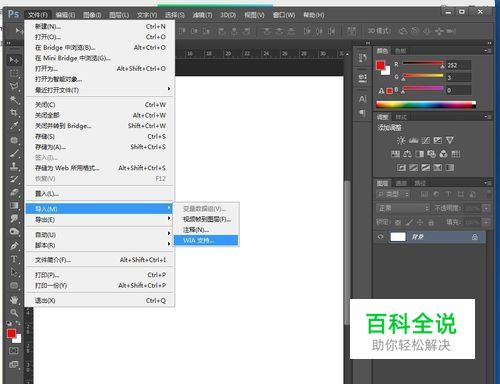Select the Magic Wand tool
Viewport: 500px width, 384px height.
pos(14,99)
